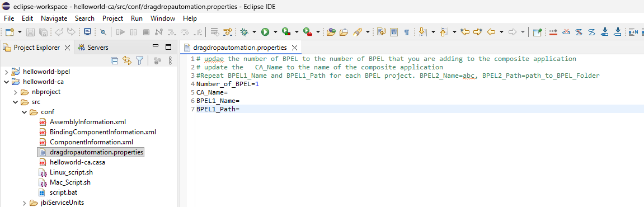Click the green Run button icon
Viewport: 644px width, 207px height.
(265, 32)
